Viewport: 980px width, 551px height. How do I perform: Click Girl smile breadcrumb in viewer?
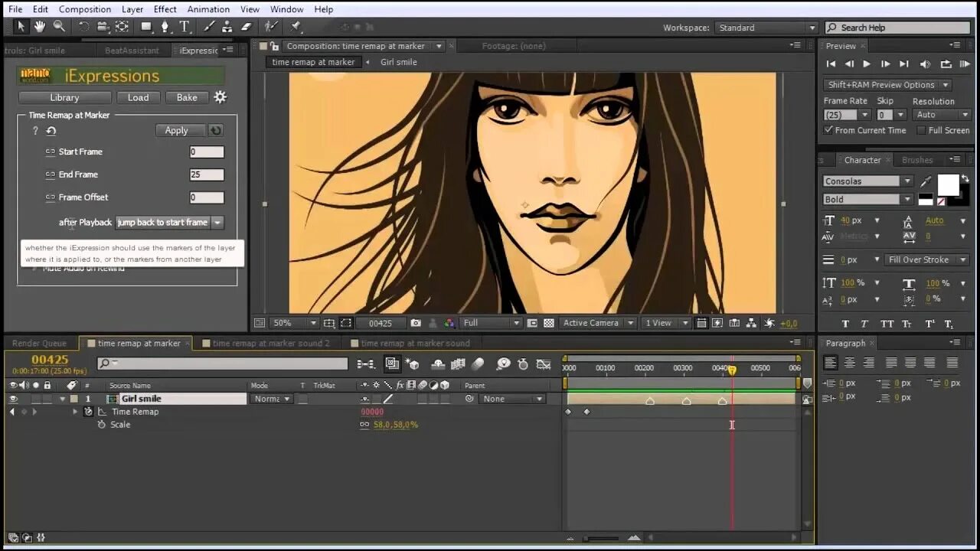399,62
